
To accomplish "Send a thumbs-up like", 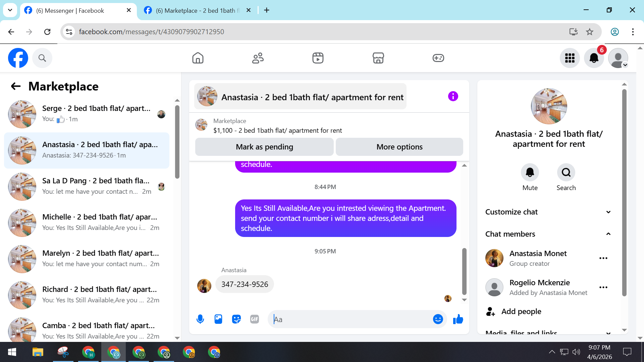I will point(458,319).
